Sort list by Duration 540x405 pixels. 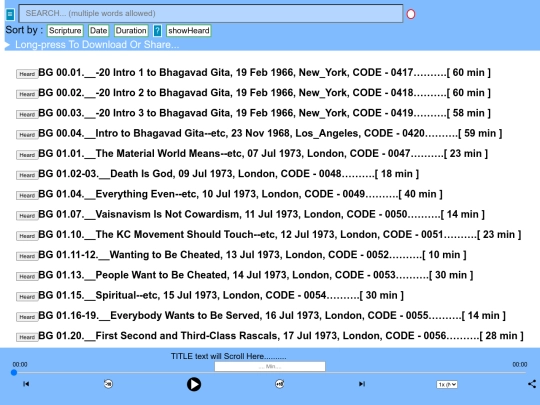(131, 31)
